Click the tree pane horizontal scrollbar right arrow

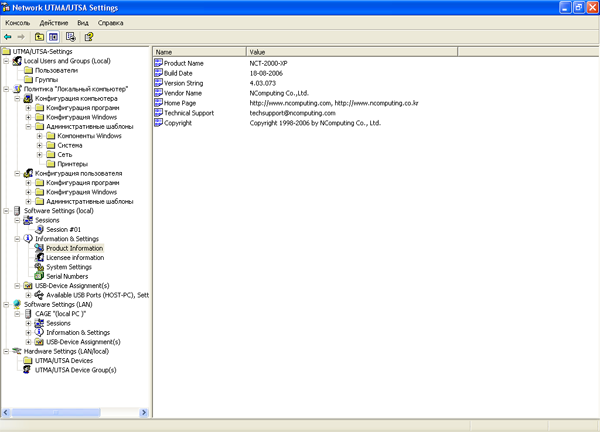click(x=144, y=412)
